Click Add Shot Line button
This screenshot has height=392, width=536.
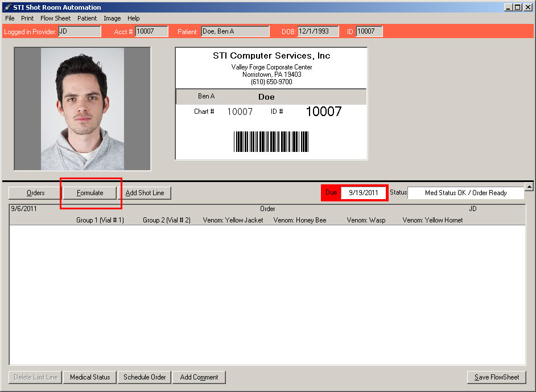coord(145,193)
